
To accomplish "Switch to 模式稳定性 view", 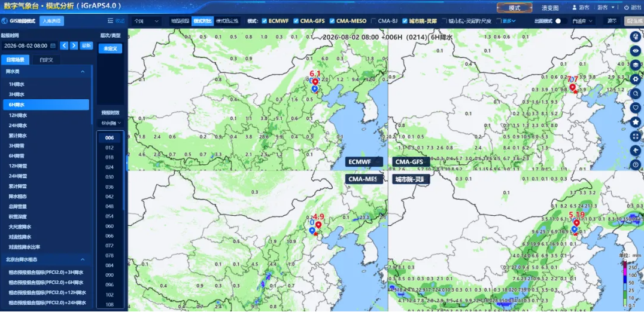I will click(227, 21).
